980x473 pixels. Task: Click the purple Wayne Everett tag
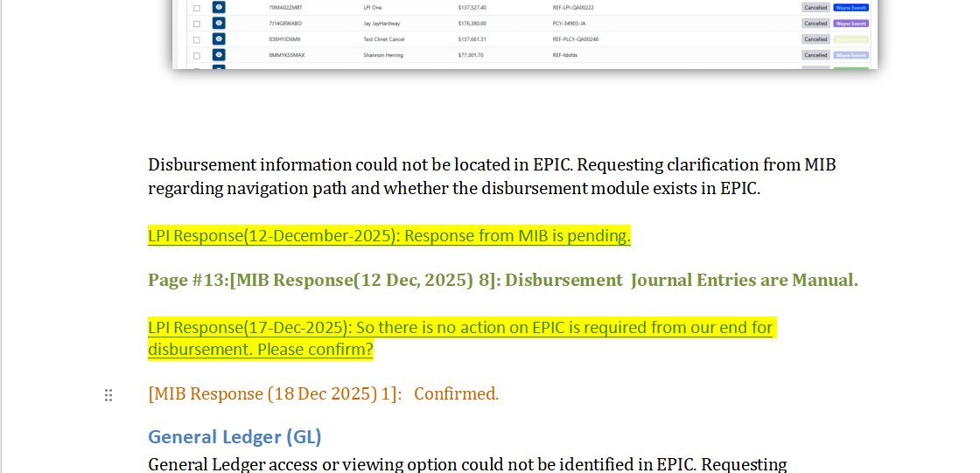tap(850, 24)
